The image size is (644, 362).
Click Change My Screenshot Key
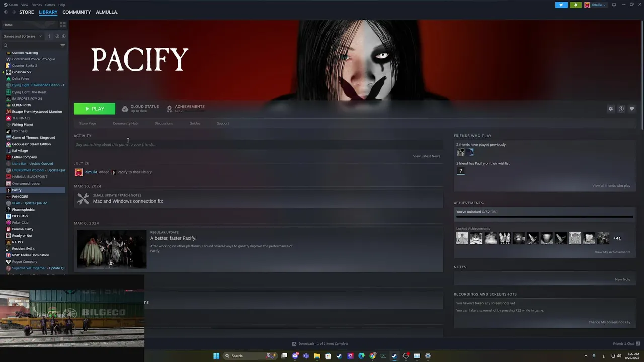tap(609, 322)
